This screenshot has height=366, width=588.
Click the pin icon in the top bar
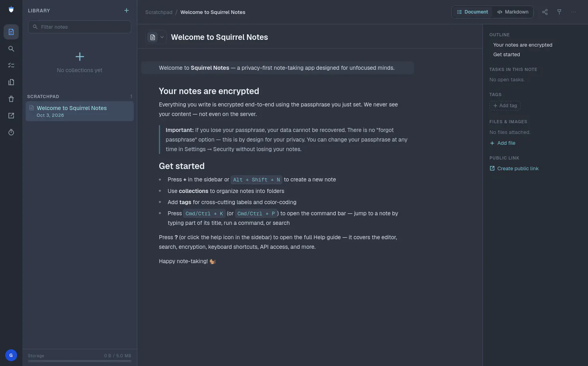point(559,12)
